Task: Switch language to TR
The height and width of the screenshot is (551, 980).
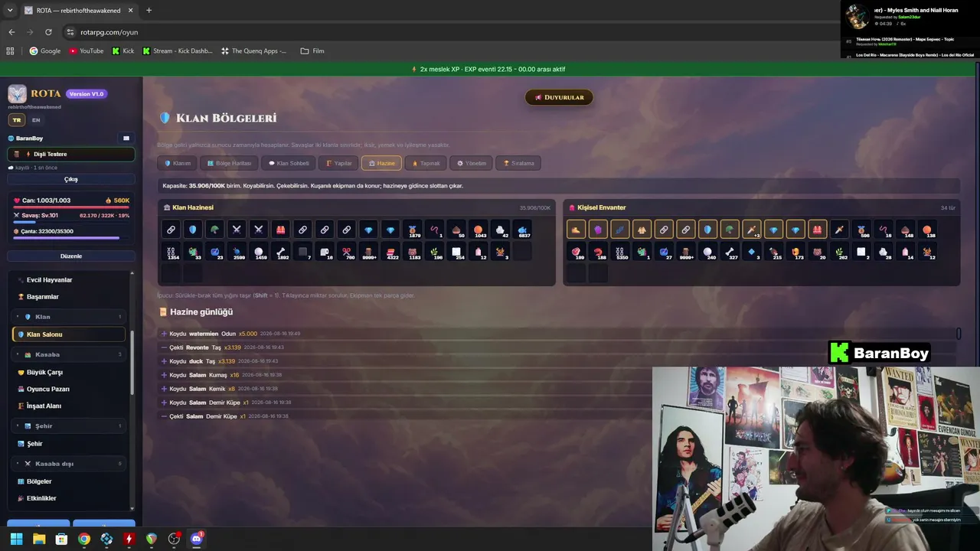Action: tap(17, 120)
